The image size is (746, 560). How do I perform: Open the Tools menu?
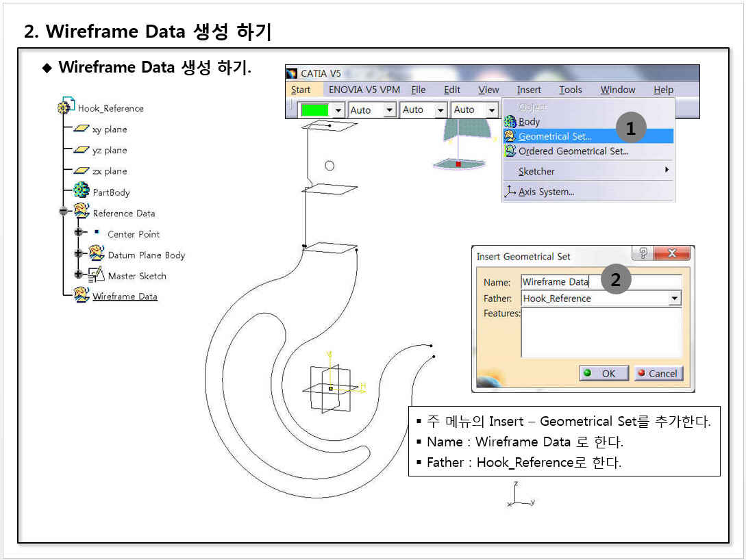coord(570,90)
